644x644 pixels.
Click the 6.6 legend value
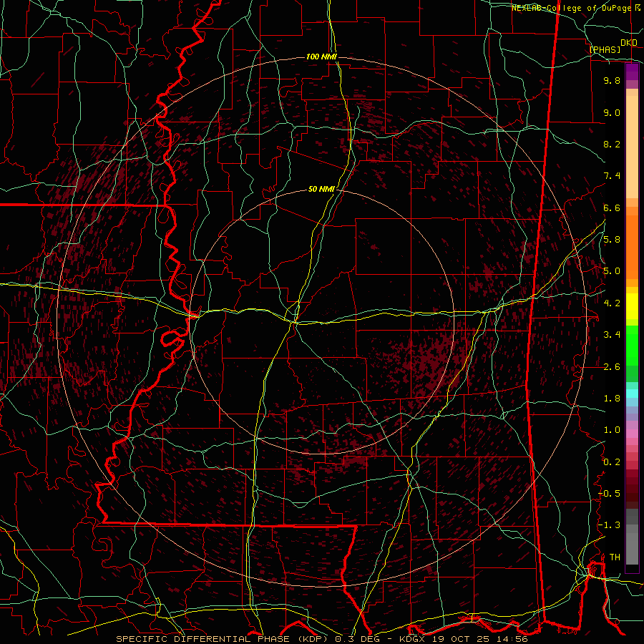tap(612, 208)
